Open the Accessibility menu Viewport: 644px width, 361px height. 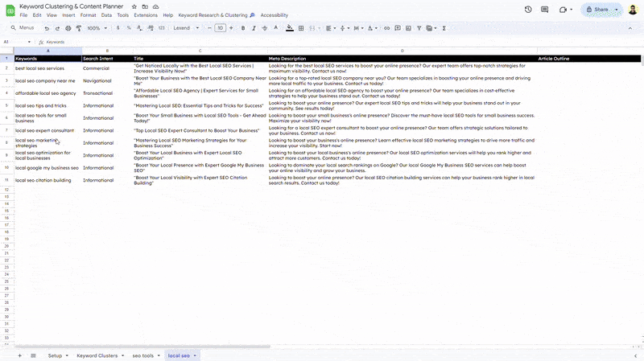(274, 15)
